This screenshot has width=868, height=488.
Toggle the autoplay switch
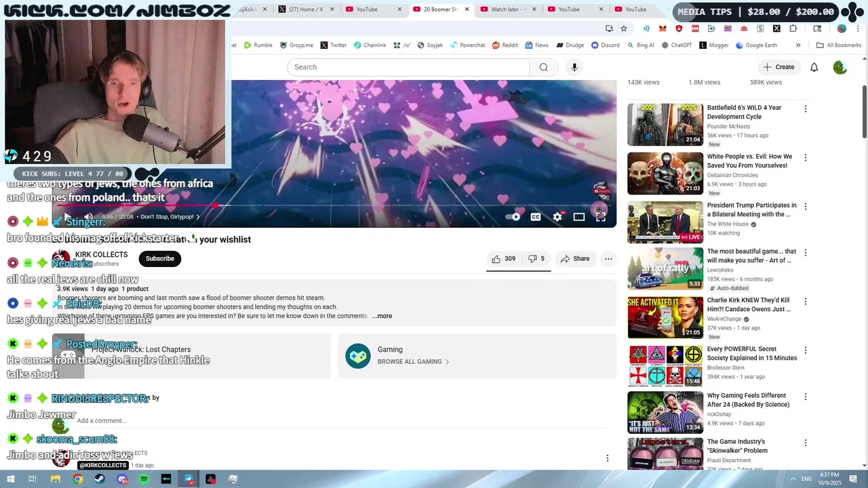[513, 217]
